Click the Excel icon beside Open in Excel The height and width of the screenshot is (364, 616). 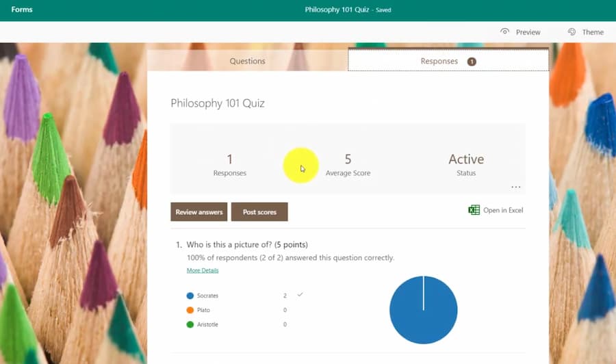tap(474, 210)
